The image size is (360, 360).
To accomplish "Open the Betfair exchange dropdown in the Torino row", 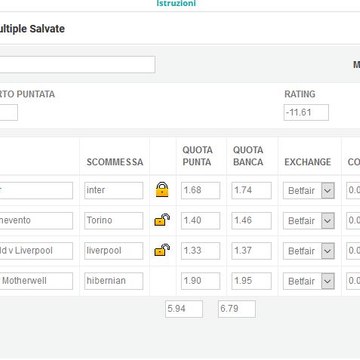I will tap(309, 221).
